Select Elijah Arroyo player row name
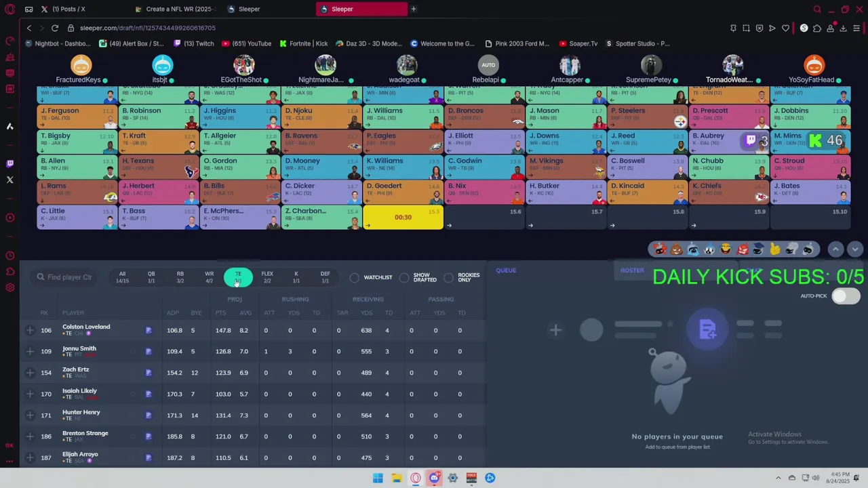The width and height of the screenshot is (868, 488). click(x=80, y=454)
